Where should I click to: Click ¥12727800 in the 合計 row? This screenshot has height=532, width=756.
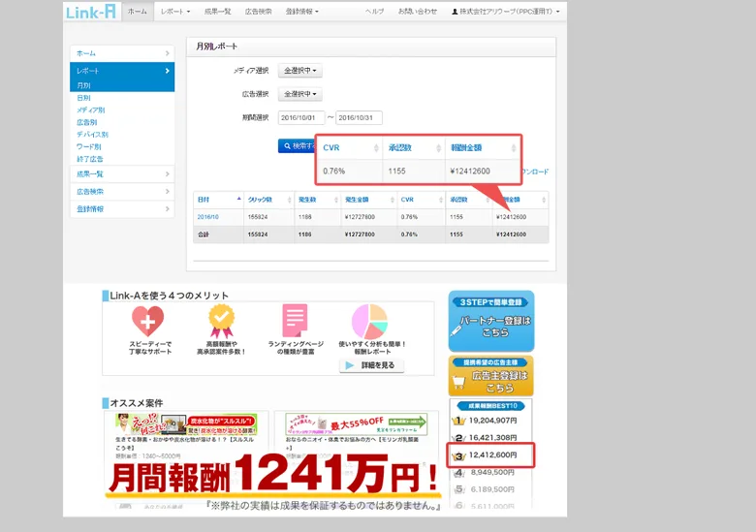[360, 235]
